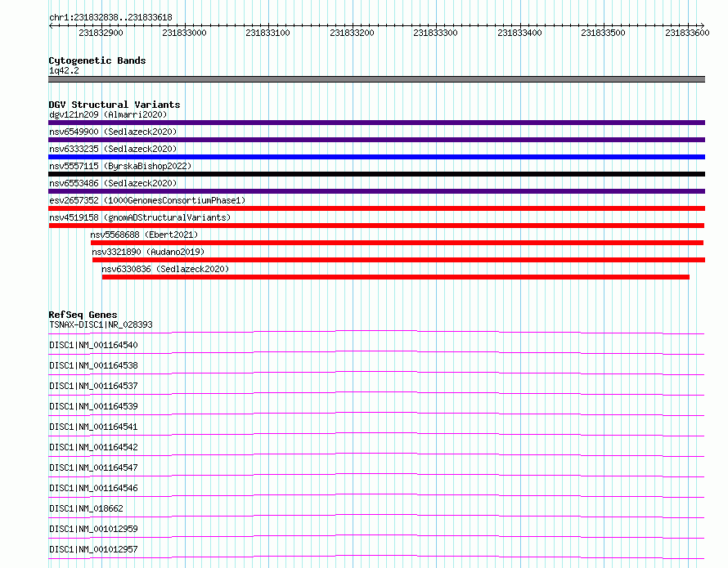Open the nsv6333235 (Sedlazeck2020) variant label
Screen dimensions: 728x568
pos(113,149)
